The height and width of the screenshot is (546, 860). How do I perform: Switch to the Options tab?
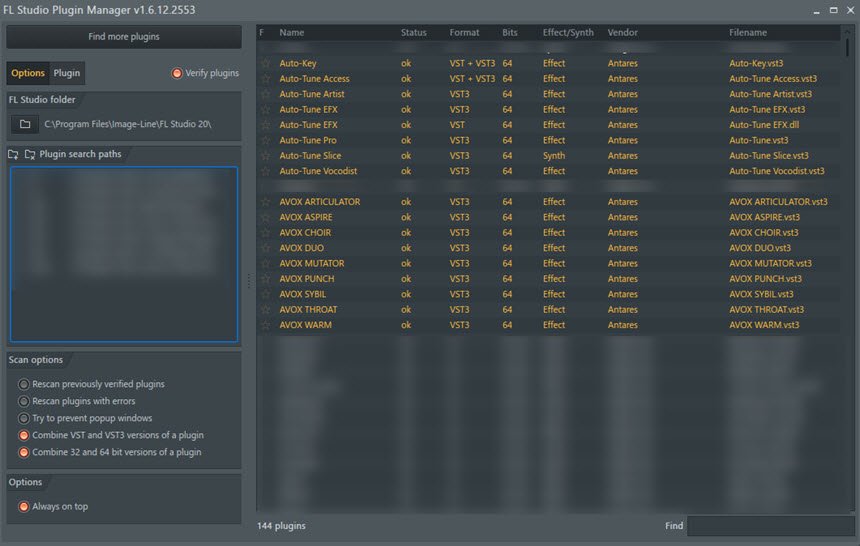[x=28, y=73]
